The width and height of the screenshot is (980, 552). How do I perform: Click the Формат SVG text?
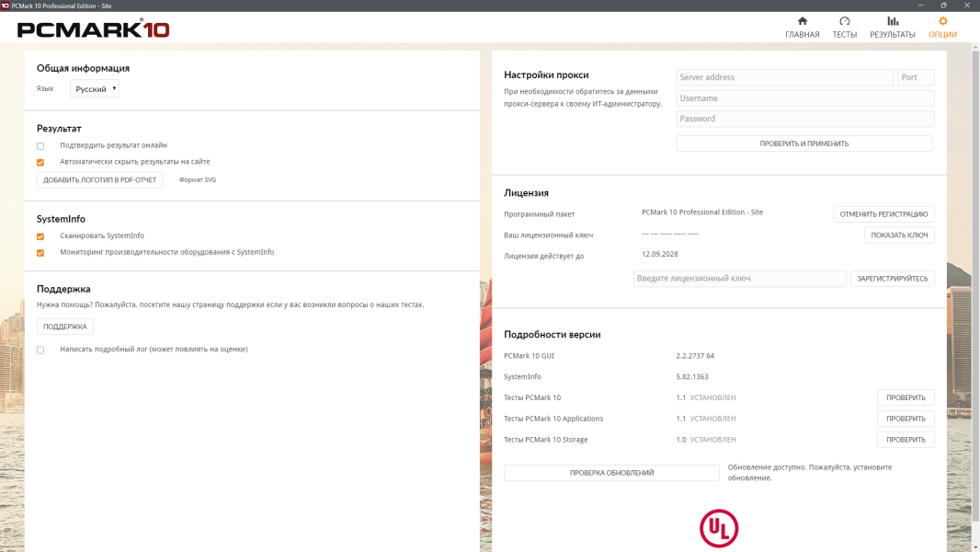[198, 180]
